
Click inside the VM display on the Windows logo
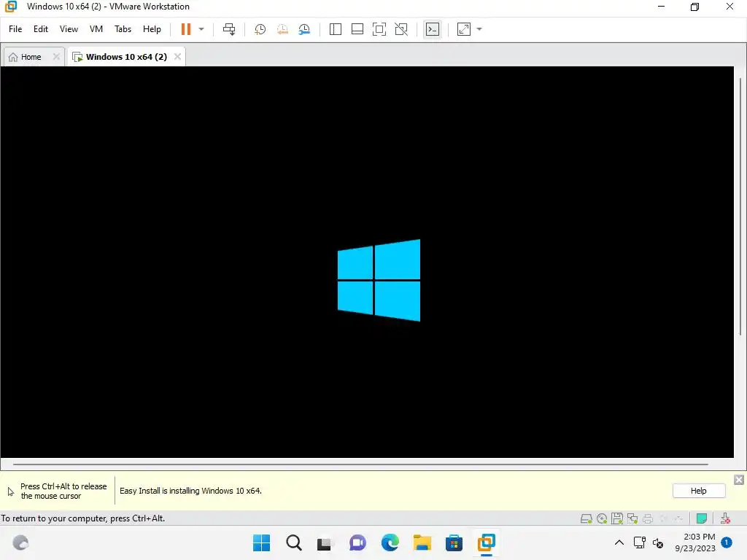pos(379,280)
